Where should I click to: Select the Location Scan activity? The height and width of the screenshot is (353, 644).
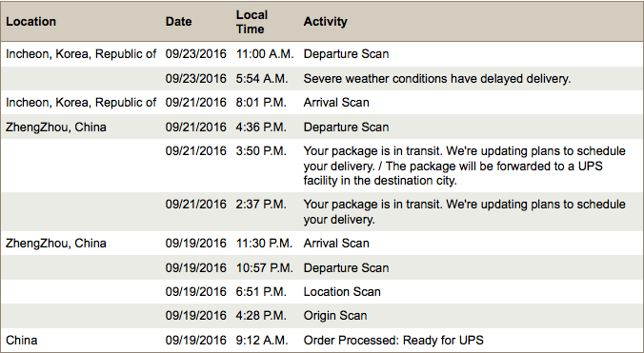(x=342, y=291)
